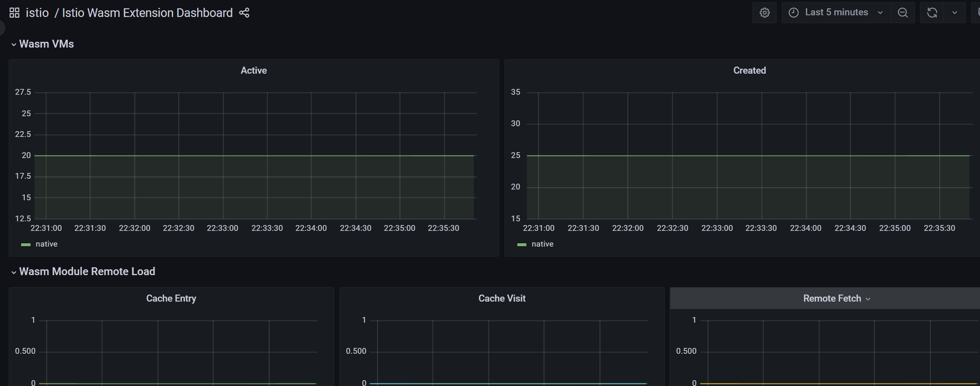Zoom out time range magnifier
The width and height of the screenshot is (980, 386).
click(903, 12)
